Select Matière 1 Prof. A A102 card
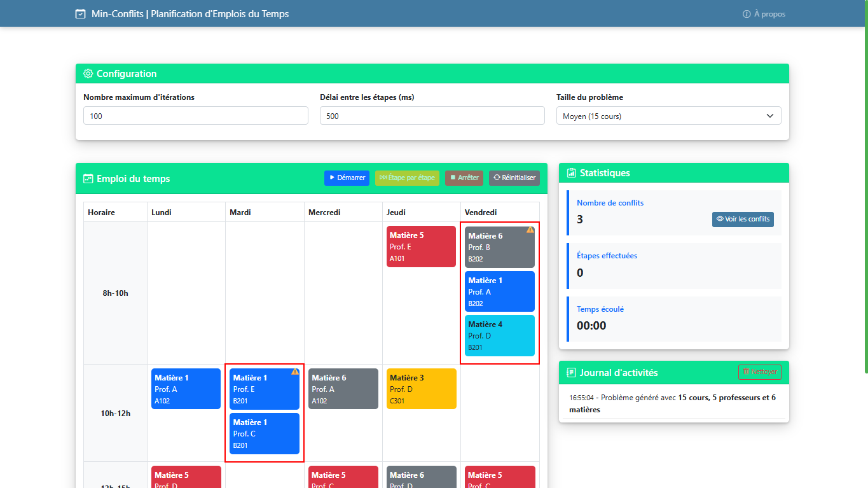Screen dimensions: 868x488 click(x=186, y=389)
